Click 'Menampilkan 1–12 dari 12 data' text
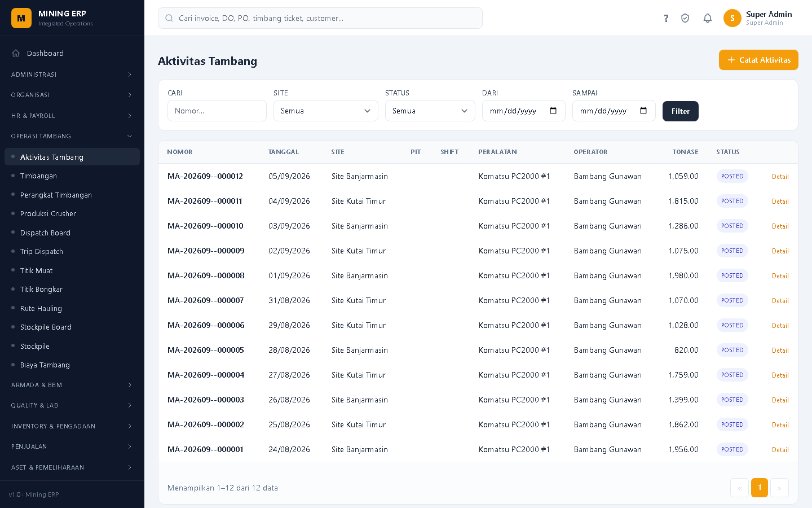Image resolution: width=812 pixels, height=508 pixels. 223,488
